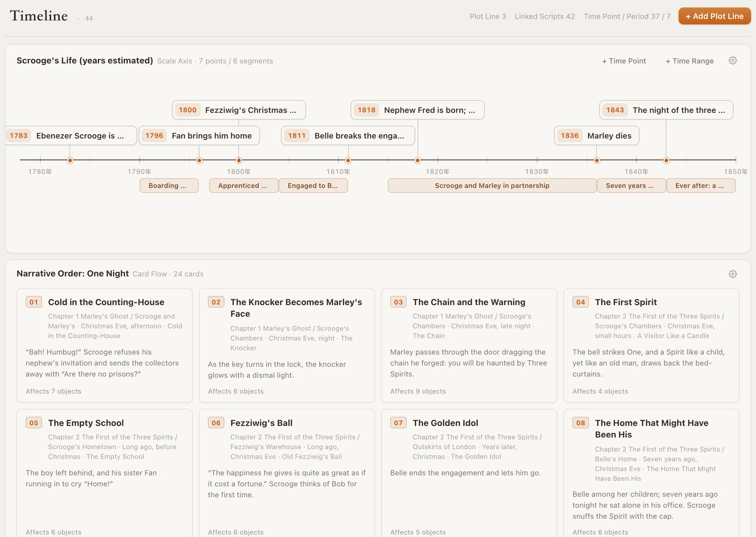Click Affects 4 objects on card 04

(600, 391)
